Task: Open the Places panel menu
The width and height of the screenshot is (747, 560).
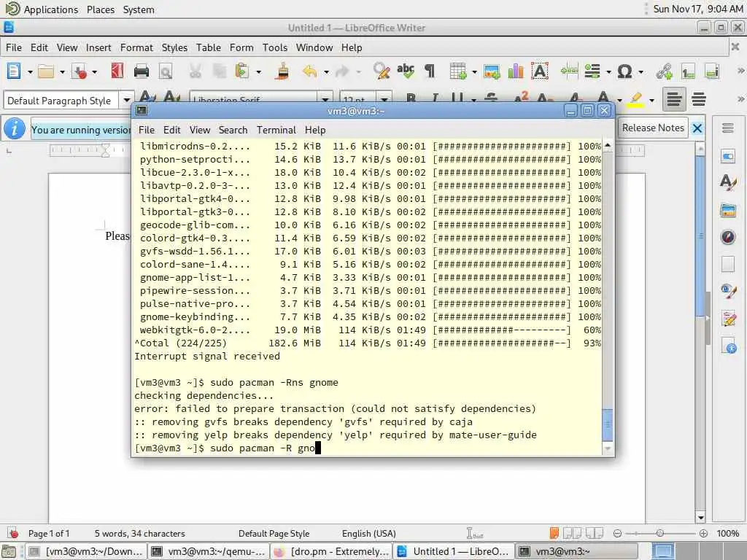Action: pyautogui.click(x=101, y=9)
